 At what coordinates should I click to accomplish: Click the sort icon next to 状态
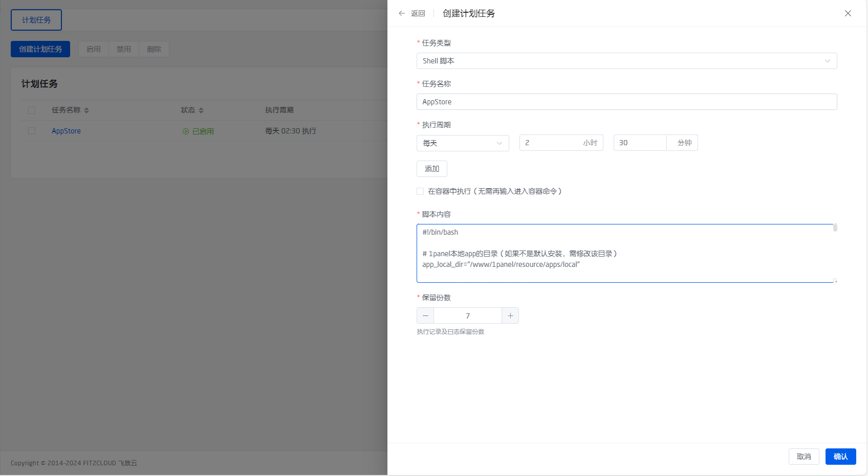[x=201, y=110]
